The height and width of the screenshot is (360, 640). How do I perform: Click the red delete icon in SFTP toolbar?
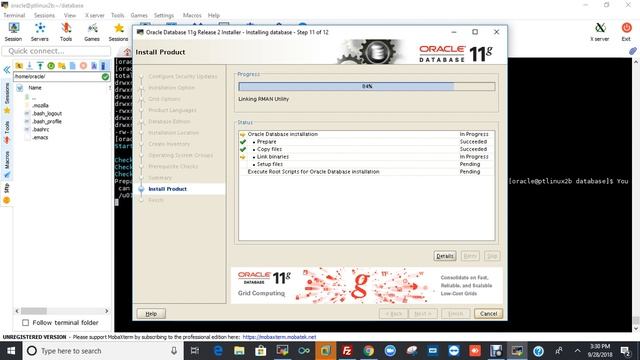pos(83,65)
